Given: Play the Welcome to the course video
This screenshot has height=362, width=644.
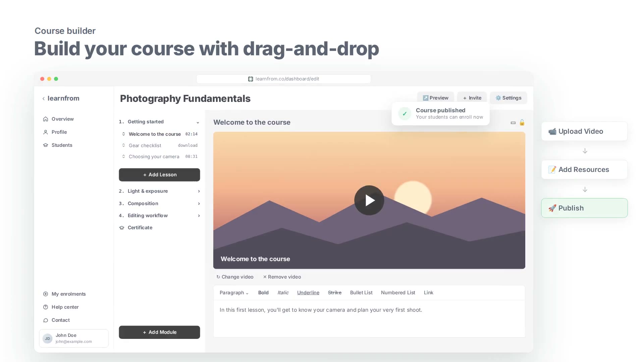Looking at the screenshot, I should coord(369,200).
